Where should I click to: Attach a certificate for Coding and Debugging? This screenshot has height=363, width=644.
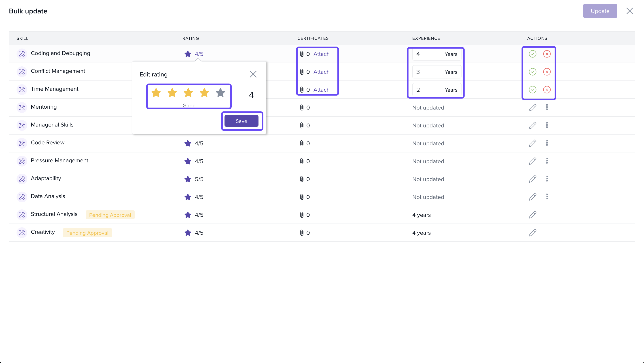321,54
